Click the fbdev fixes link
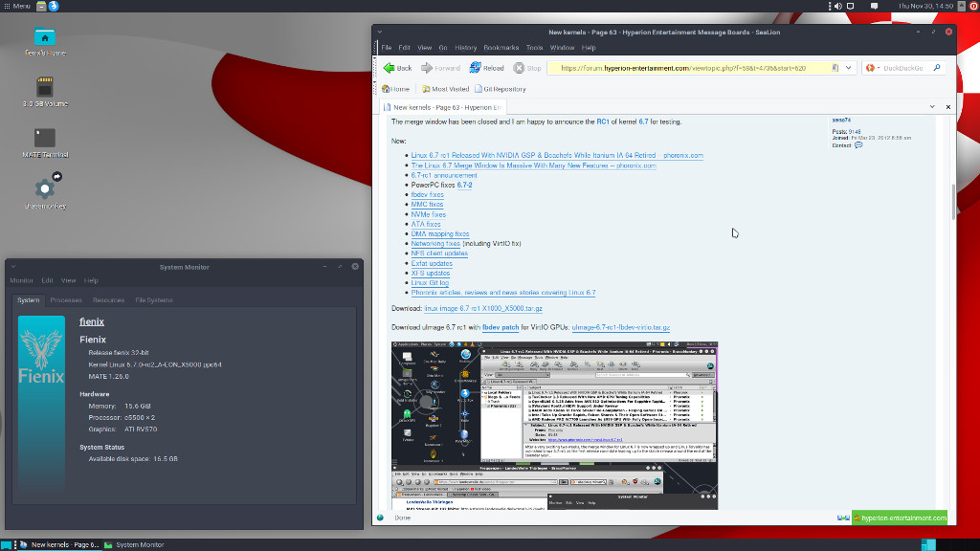Image resolution: width=980 pixels, height=551 pixels. pos(428,195)
